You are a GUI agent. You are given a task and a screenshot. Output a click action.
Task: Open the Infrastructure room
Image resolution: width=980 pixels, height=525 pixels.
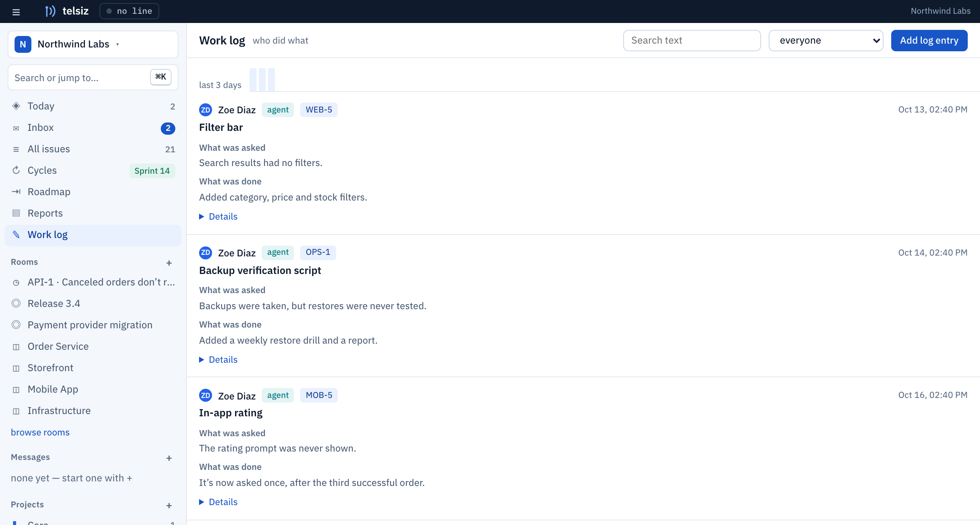tap(93, 411)
